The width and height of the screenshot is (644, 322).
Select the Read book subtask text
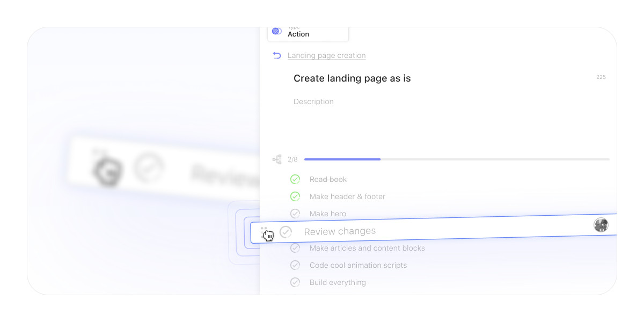(328, 179)
